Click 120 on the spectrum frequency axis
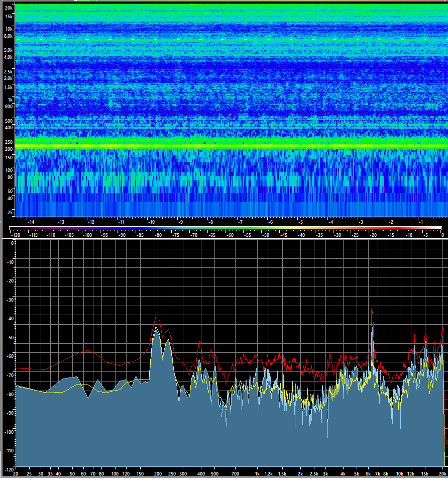Image resolution: width=448 pixels, height=478 pixels. tap(126, 474)
